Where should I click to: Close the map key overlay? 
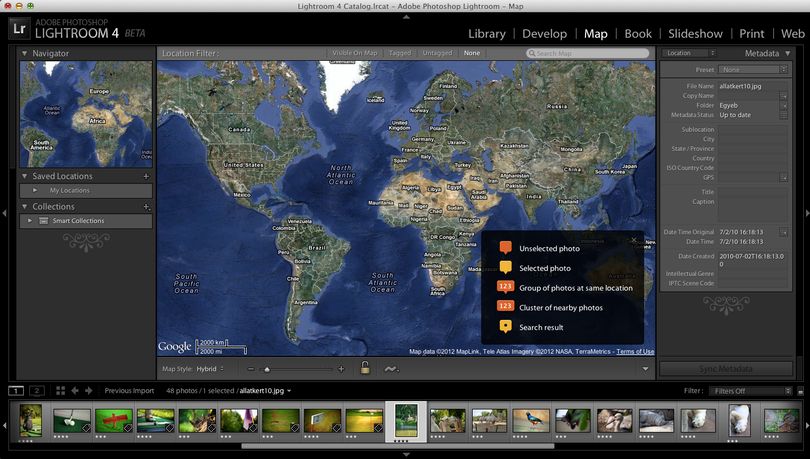pyautogui.click(x=634, y=240)
